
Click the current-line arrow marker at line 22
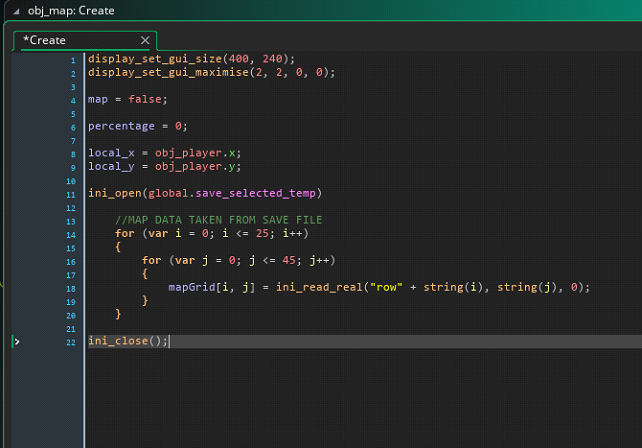coord(16,342)
